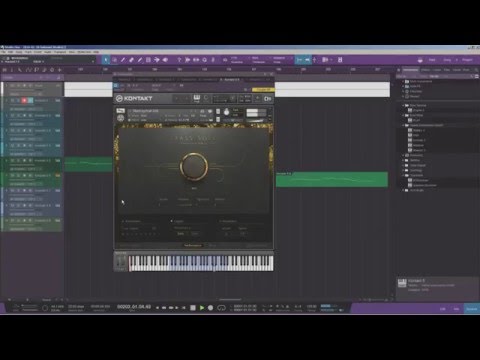Toggle record arm on the armed track
This screenshot has height=360, width=480.
pos(24,100)
